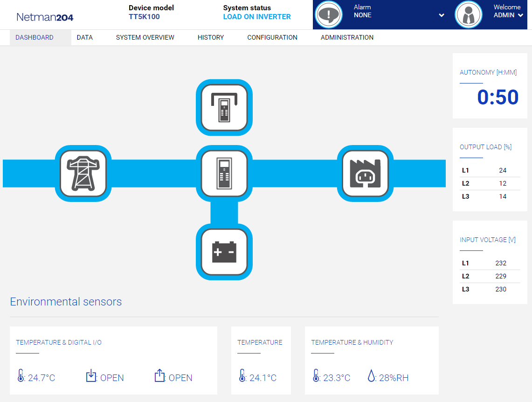Screen dimensions: 532x402
Task: Click the bypass unit icon at top
Action: pos(224,108)
